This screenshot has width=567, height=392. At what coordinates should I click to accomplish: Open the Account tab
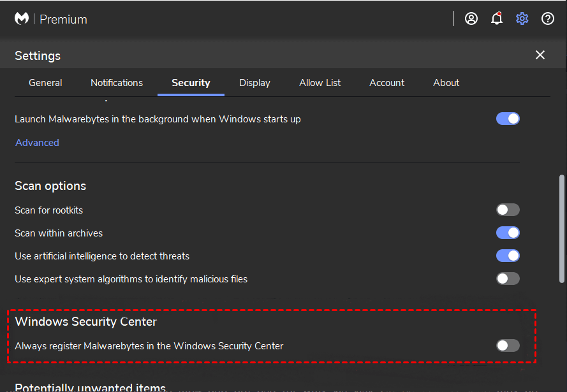click(x=387, y=83)
